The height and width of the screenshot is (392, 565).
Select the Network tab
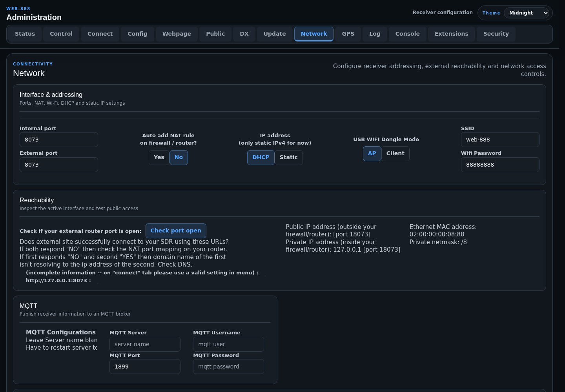click(x=314, y=34)
